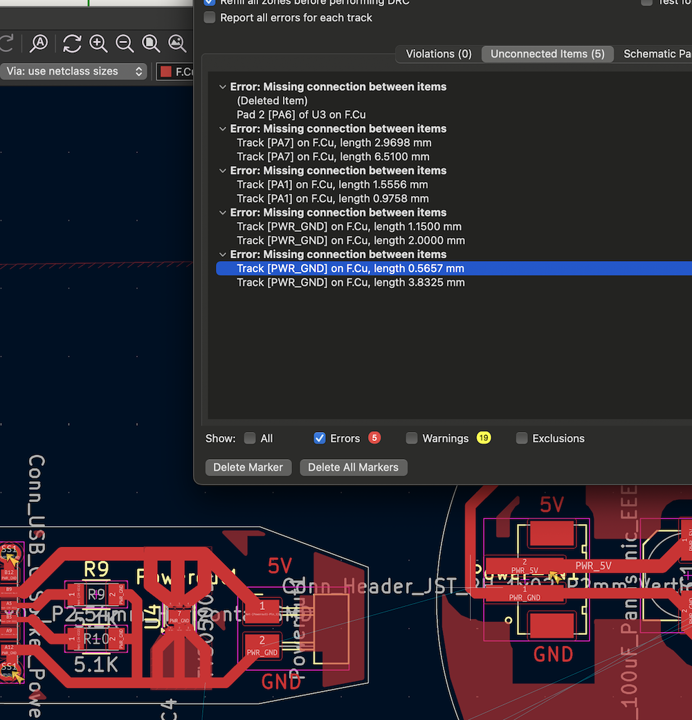This screenshot has height=720, width=692.
Task: Select Track [PWR_GND] length 2.0000 mm
Action: pos(351,241)
